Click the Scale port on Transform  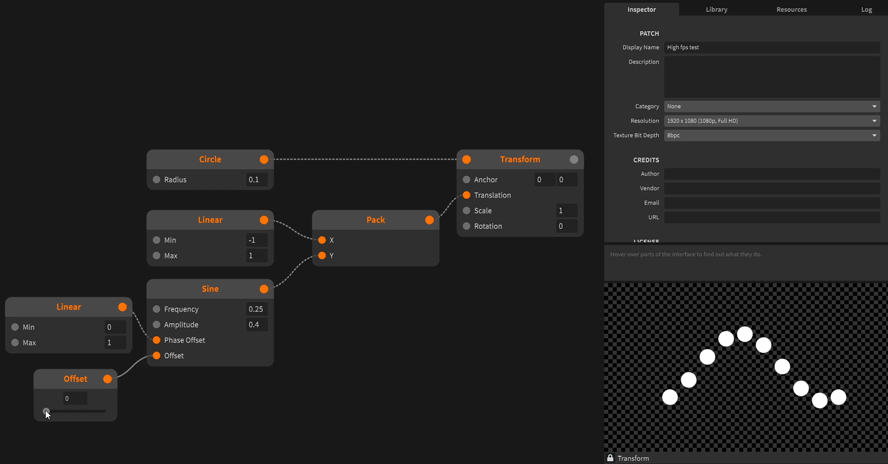click(467, 211)
